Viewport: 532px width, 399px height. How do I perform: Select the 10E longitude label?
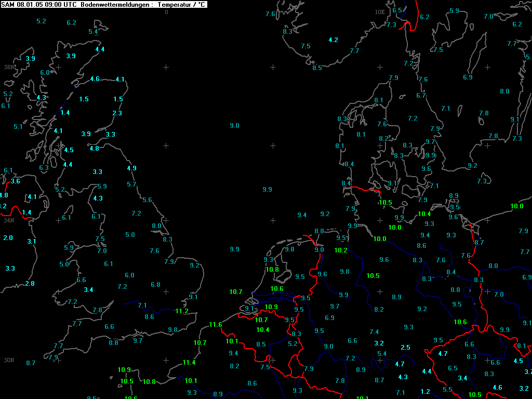tap(380, 12)
